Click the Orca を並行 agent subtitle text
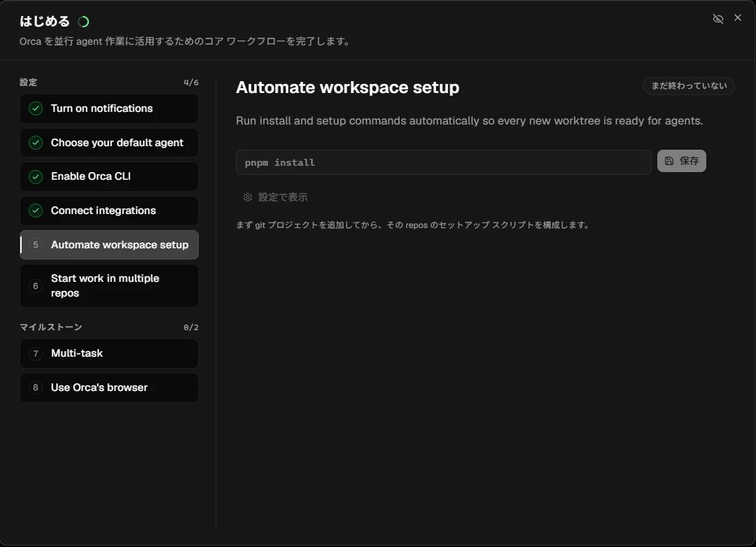Viewport: 756px width, 547px height. click(x=185, y=41)
